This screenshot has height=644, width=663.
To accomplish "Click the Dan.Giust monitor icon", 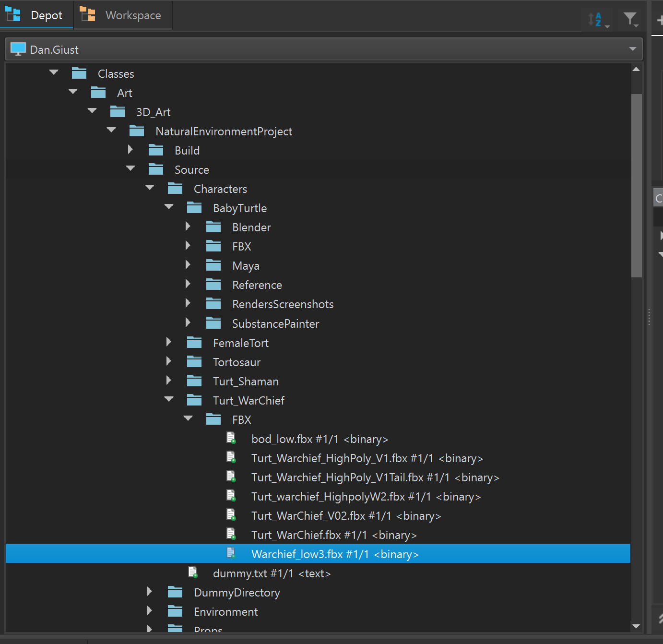I will (x=18, y=49).
